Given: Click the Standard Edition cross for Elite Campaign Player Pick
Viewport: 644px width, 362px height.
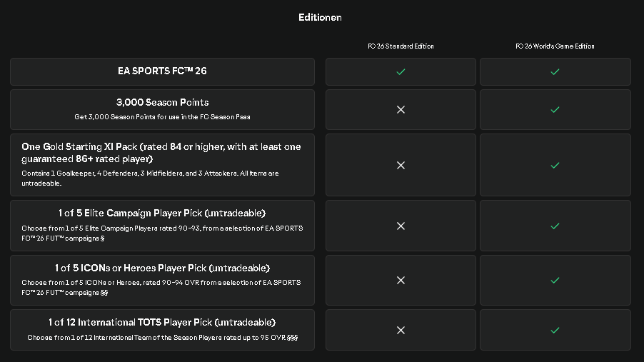Looking at the screenshot, I should pyautogui.click(x=401, y=226).
